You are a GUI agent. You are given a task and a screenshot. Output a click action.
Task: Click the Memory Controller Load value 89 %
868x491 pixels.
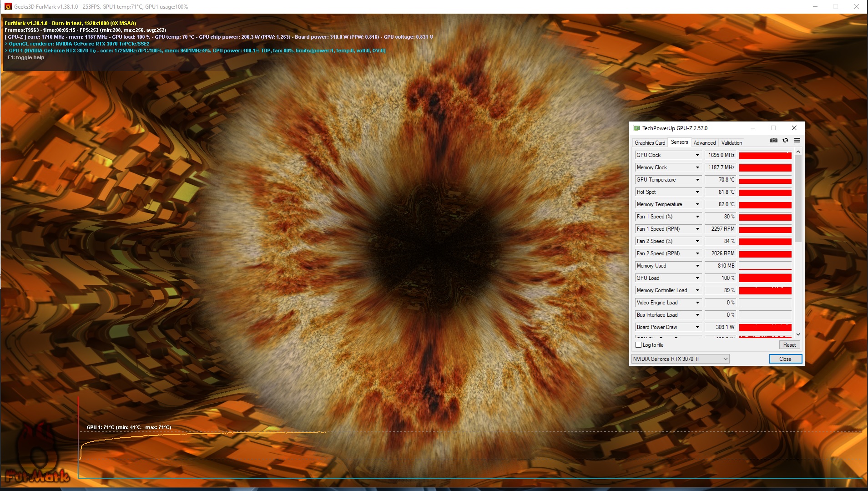tap(721, 290)
